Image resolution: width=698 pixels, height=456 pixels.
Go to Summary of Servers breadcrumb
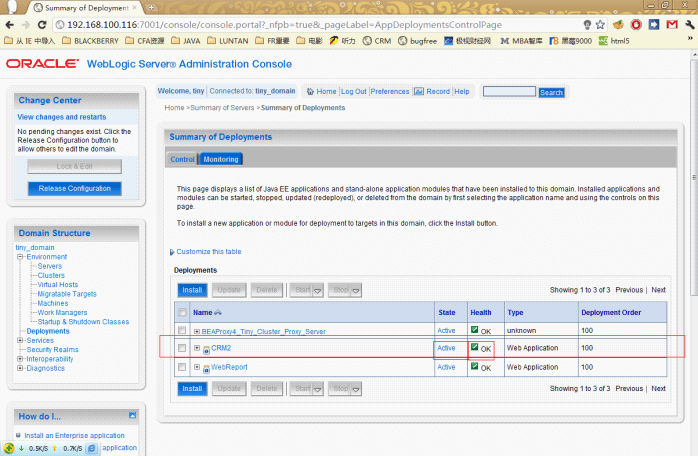(222, 108)
